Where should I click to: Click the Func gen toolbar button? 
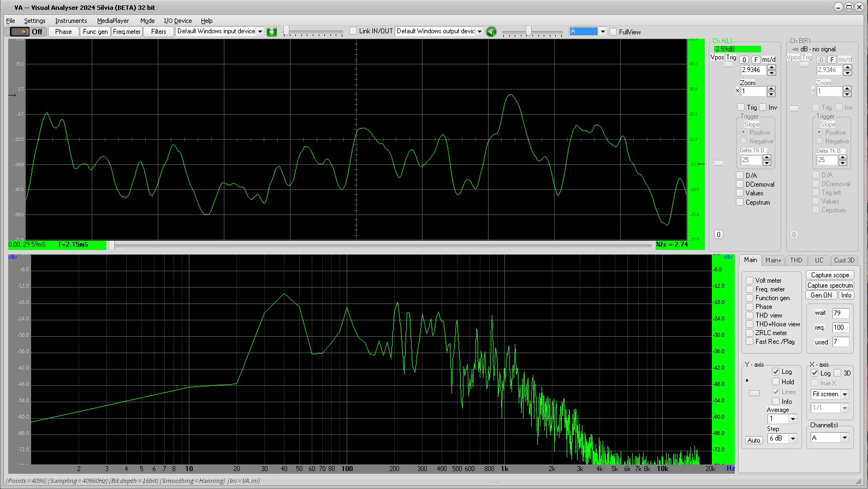(x=96, y=32)
